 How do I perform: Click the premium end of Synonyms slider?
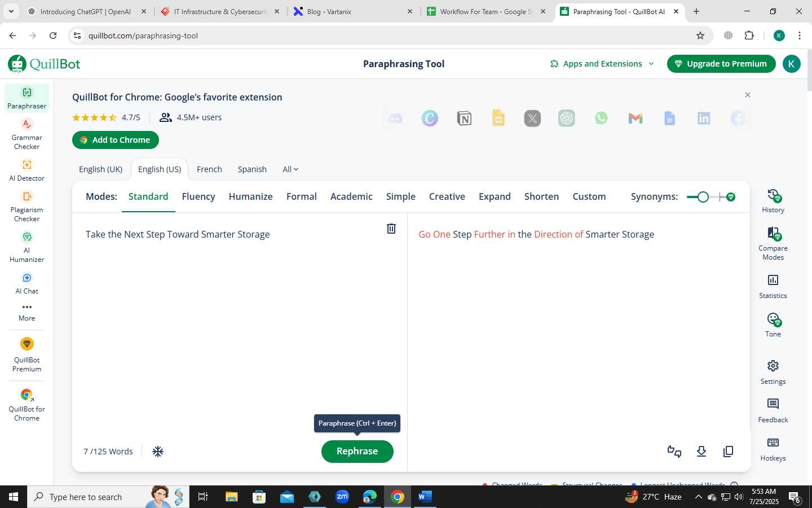(x=731, y=197)
